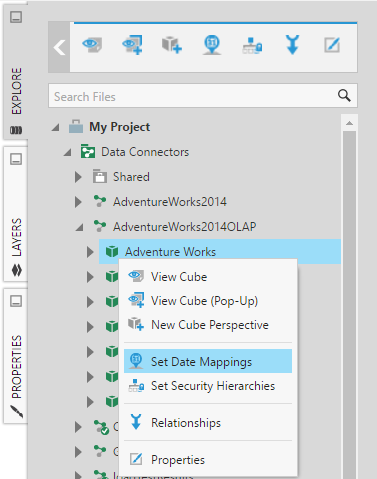Click the AdventureWorks2014OLAP connector icon
377x479 pixels.
100,226
